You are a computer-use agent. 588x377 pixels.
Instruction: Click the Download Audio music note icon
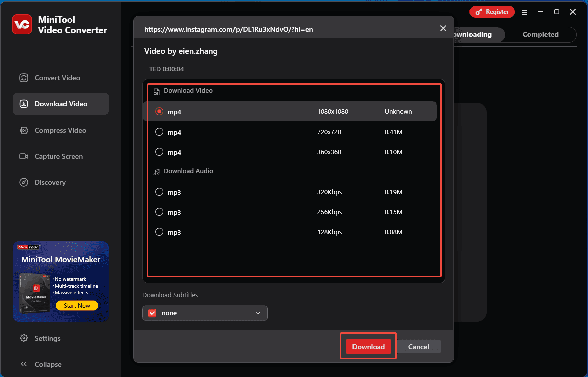pos(156,172)
